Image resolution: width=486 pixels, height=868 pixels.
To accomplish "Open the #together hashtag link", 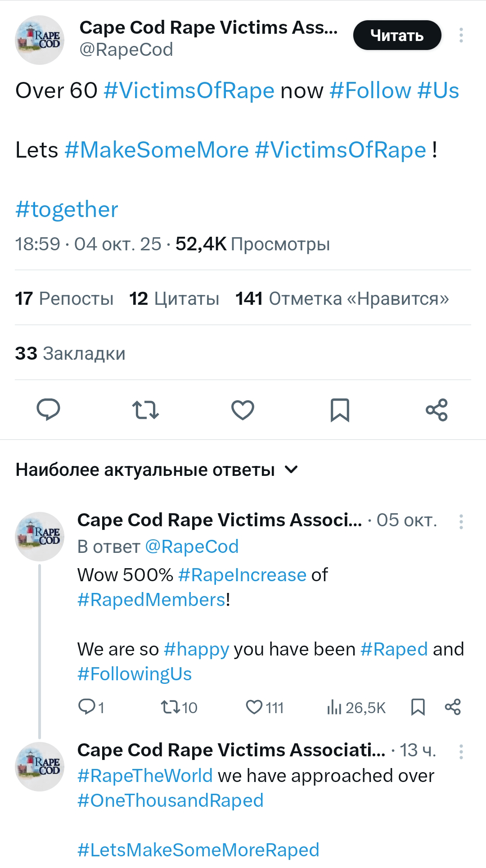I will pyautogui.click(x=67, y=210).
